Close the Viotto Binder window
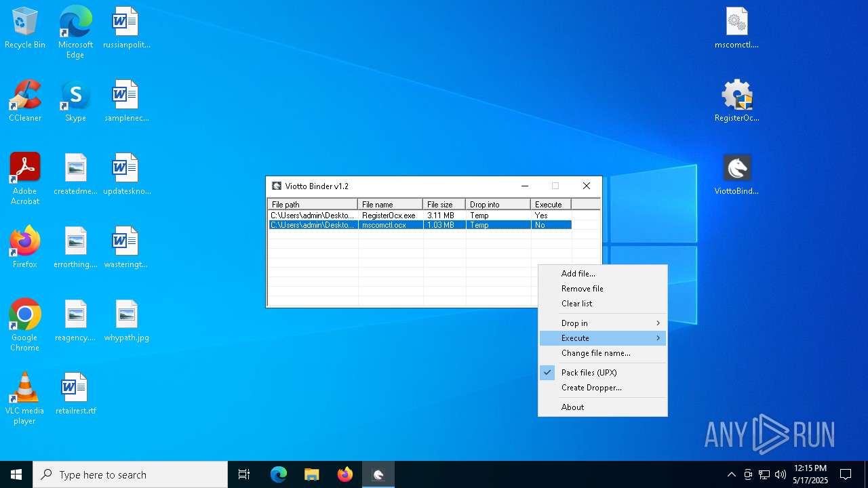 pos(587,186)
